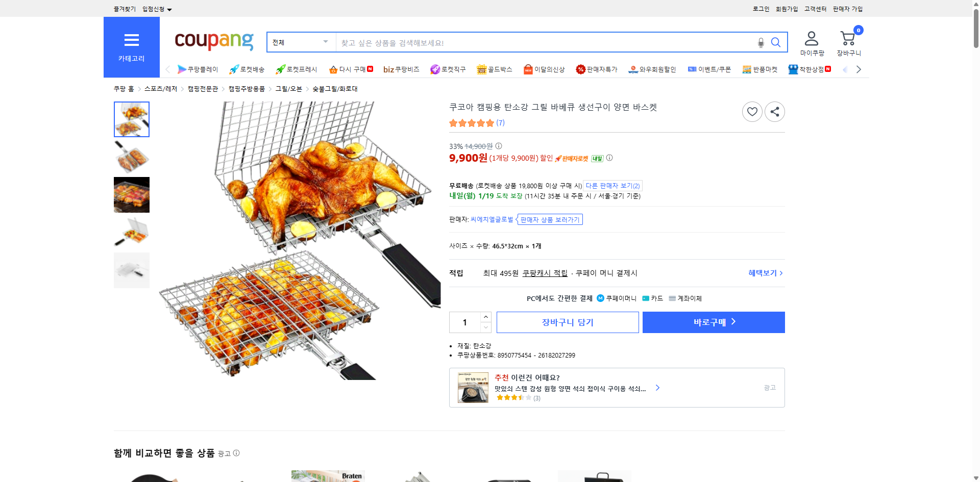
Task: Click the heart icon to favorite the product
Action: click(x=752, y=111)
